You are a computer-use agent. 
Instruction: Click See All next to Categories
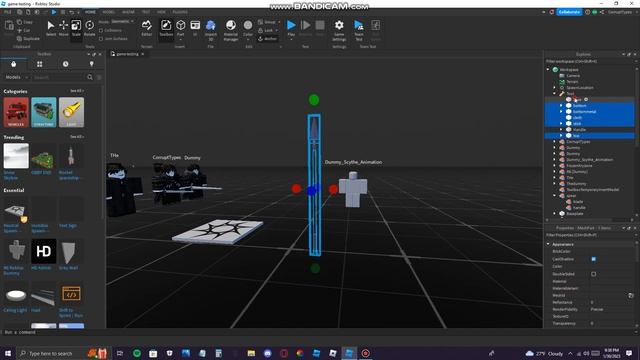76,91
